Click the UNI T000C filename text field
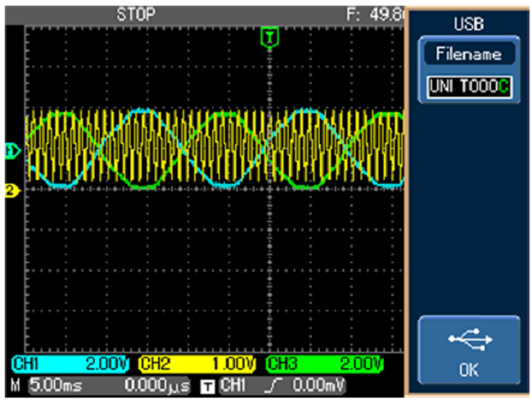This screenshot has height=405, width=532. (467, 88)
